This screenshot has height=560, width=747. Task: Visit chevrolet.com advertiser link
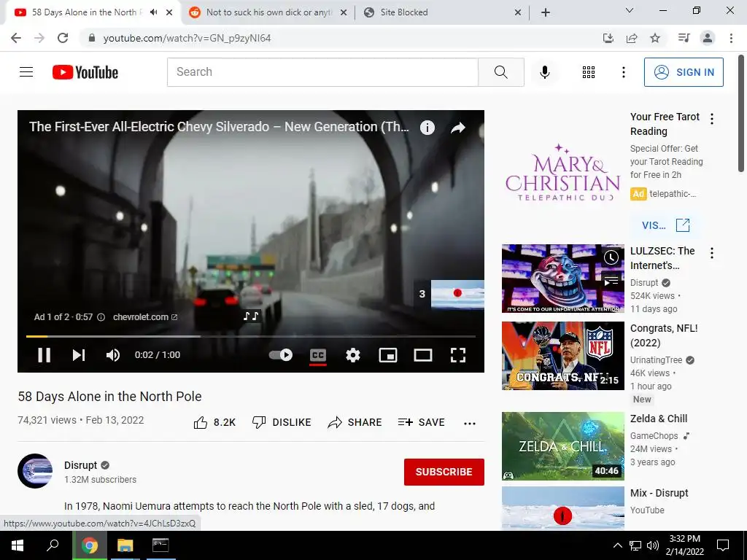tap(145, 316)
